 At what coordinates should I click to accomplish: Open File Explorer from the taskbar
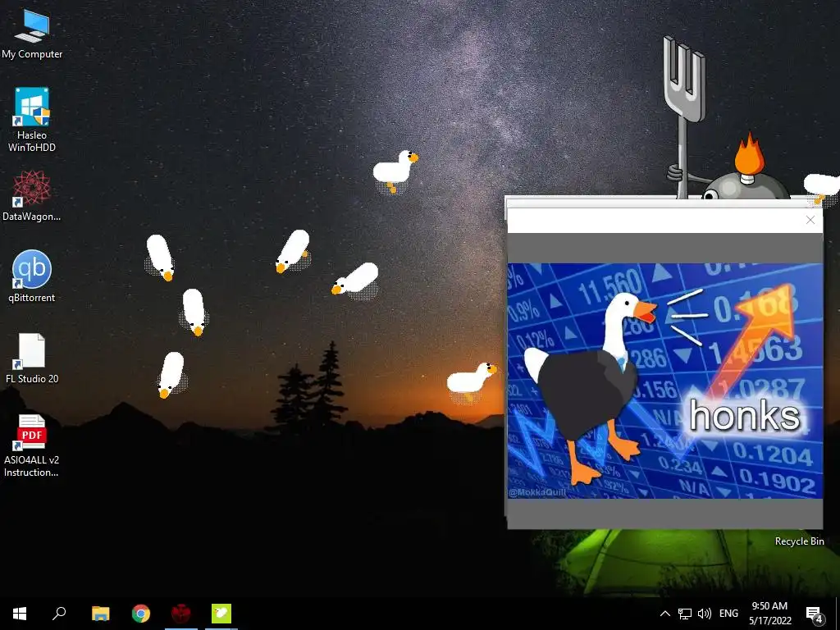100,614
